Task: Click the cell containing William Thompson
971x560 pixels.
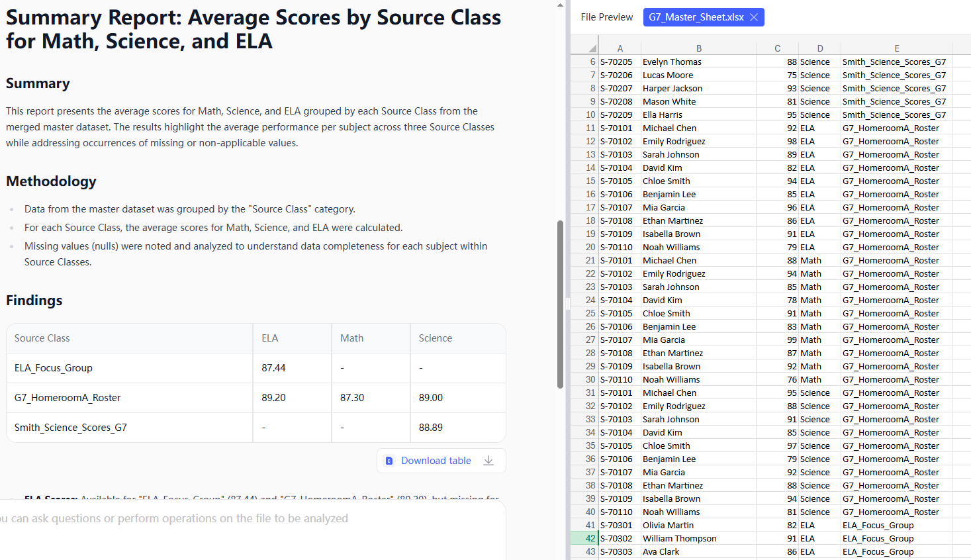Action: click(679, 538)
